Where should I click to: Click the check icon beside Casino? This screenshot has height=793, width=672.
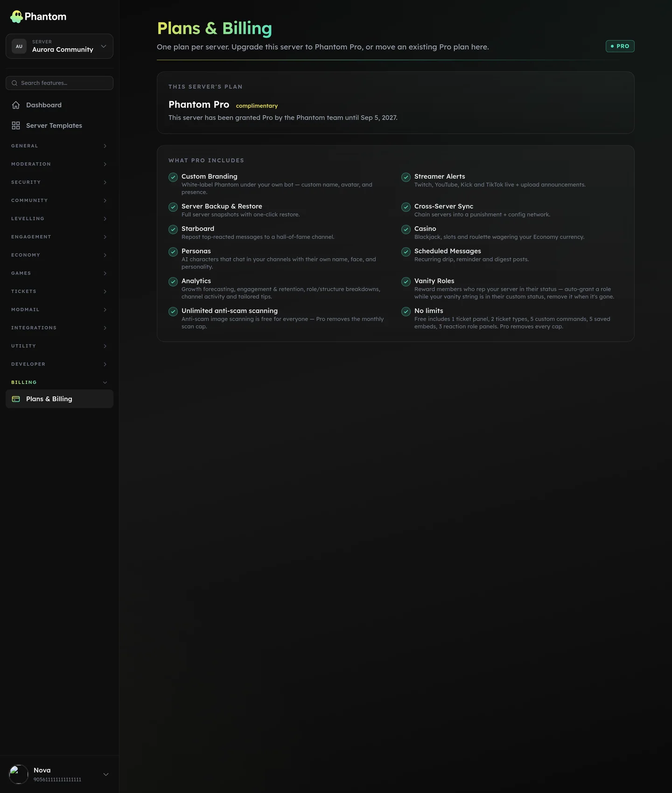(406, 230)
